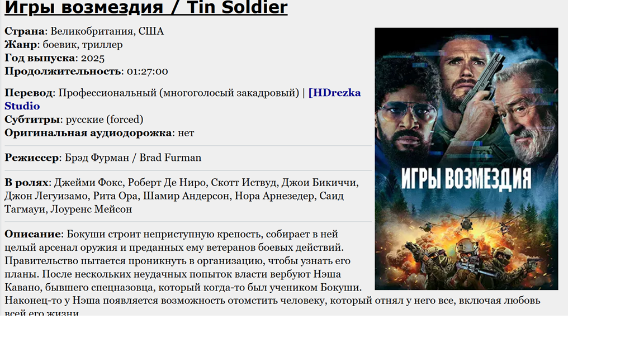Select the release year 2025
This screenshot has width=644, height=362.
click(92, 58)
